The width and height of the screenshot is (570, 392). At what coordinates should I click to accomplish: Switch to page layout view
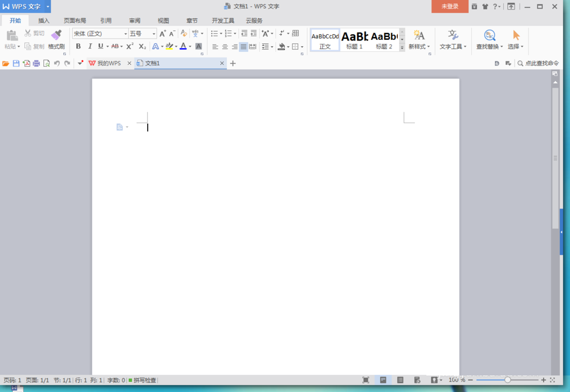[x=383, y=380]
